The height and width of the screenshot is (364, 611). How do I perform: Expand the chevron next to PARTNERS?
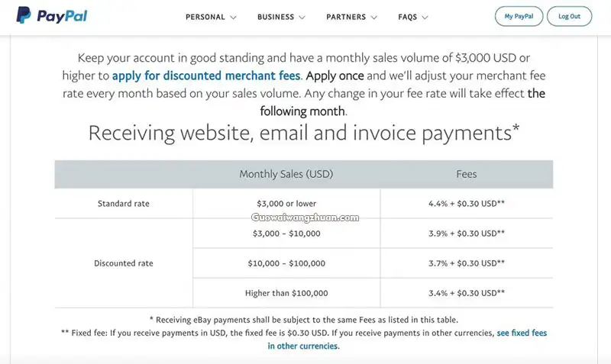374,18
